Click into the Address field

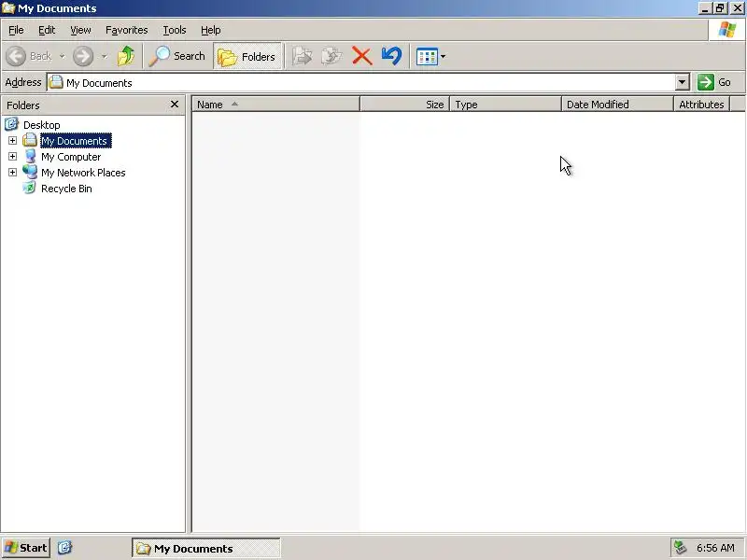[x=361, y=82]
